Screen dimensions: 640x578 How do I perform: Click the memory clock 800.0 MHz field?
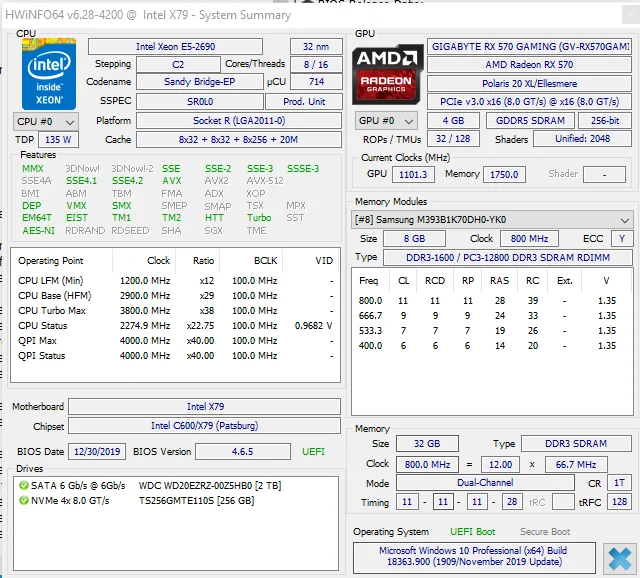point(427,465)
